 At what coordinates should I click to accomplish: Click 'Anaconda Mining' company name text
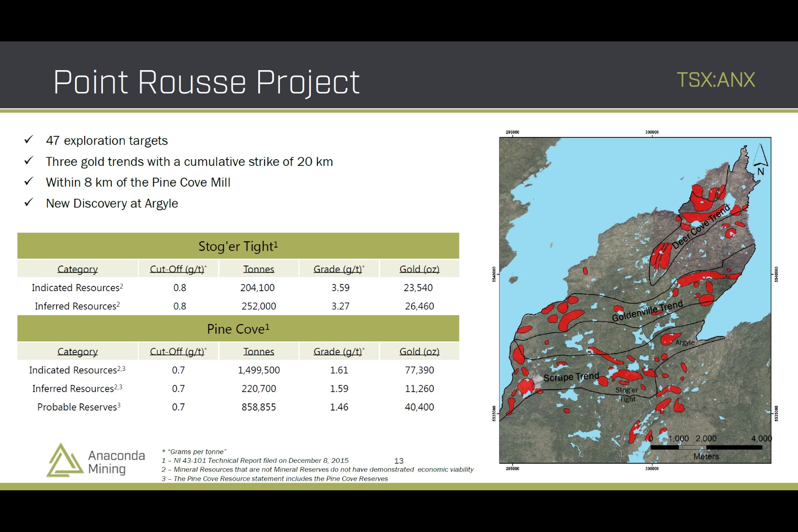[x=116, y=462]
